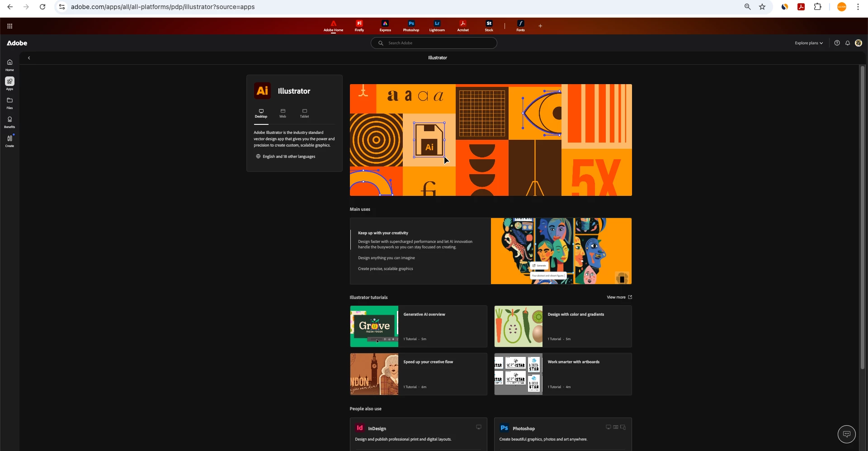Add a shortcut with the plus button
Screen dimensions: 868x451
coord(540,26)
